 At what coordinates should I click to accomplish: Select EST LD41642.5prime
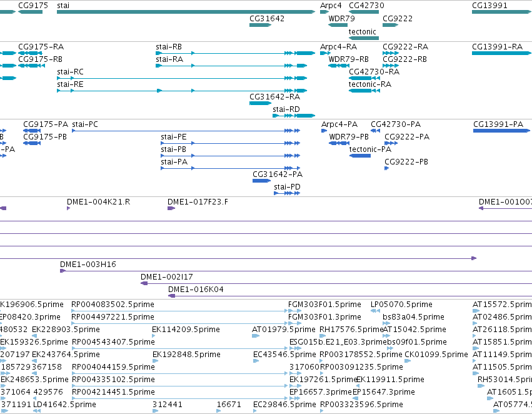click(37, 411)
